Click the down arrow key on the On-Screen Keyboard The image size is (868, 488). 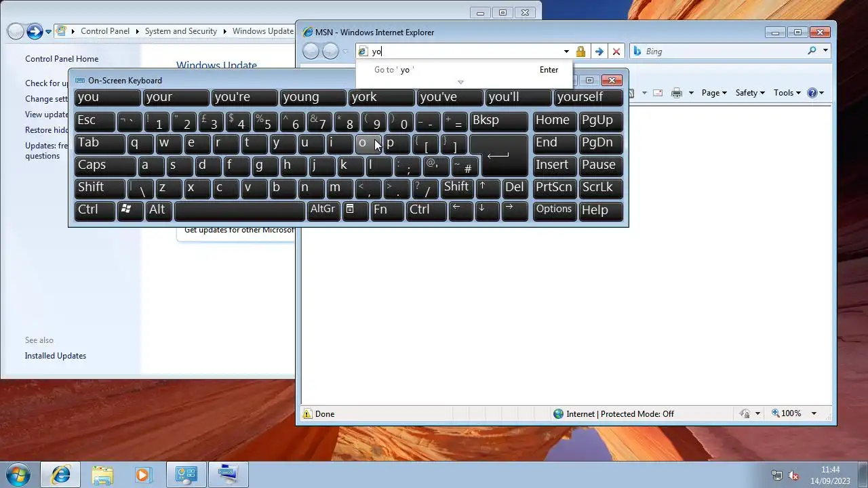coord(488,210)
